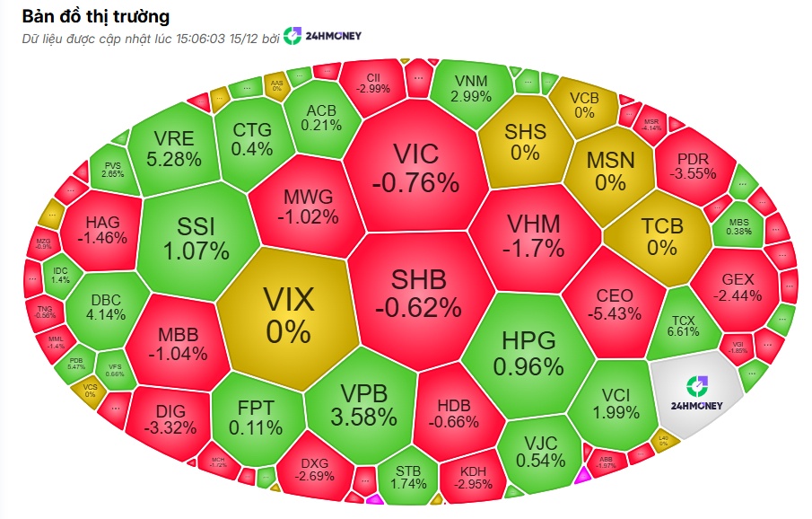Select the VIC stock cell
The width and height of the screenshot is (812, 519).
point(420,168)
